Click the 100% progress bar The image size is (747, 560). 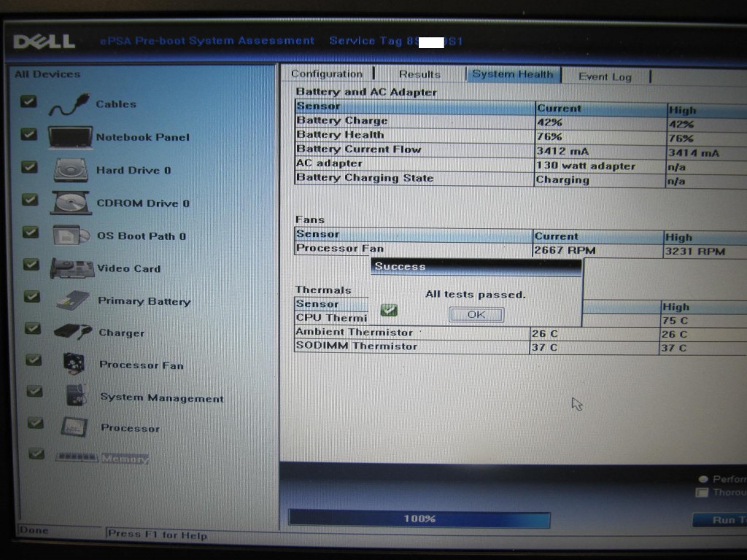pos(419,518)
